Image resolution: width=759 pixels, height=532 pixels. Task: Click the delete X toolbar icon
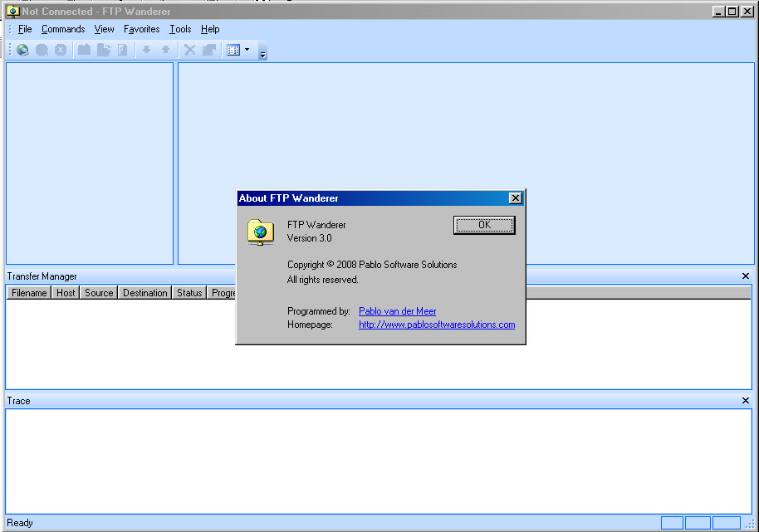coord(190,50)
